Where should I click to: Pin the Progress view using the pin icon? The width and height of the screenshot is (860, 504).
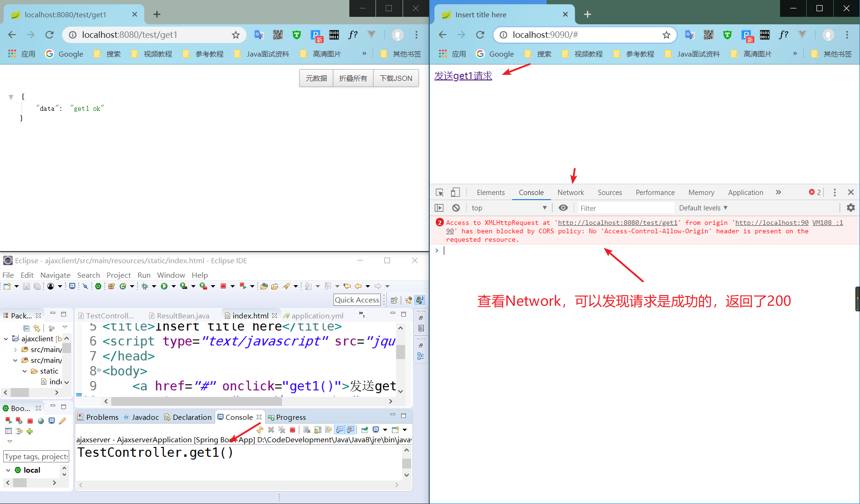[x=364, y=430]
